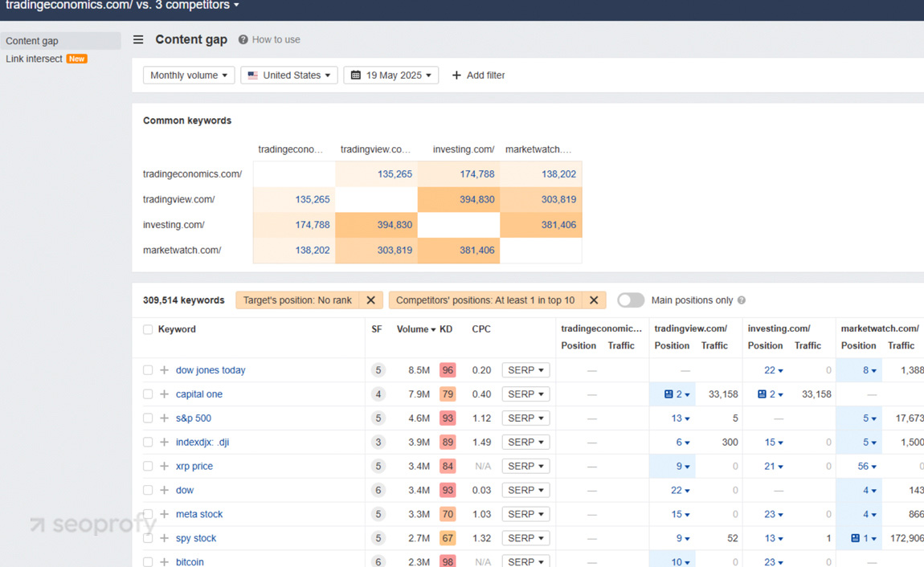Image resolution: width=924 pixels, height=567 pixels.
Task: Click the KD 96 badge for dow jones today
Action: click(448, 369)
